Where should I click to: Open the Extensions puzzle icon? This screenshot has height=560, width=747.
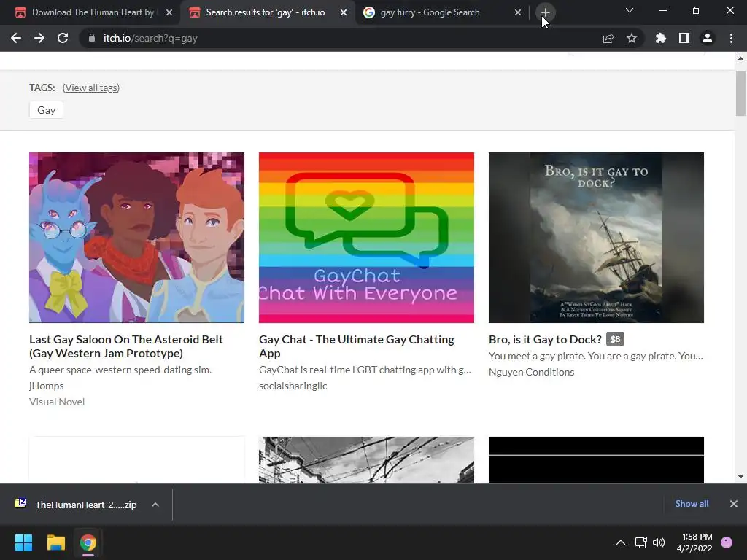click(660, 38)
